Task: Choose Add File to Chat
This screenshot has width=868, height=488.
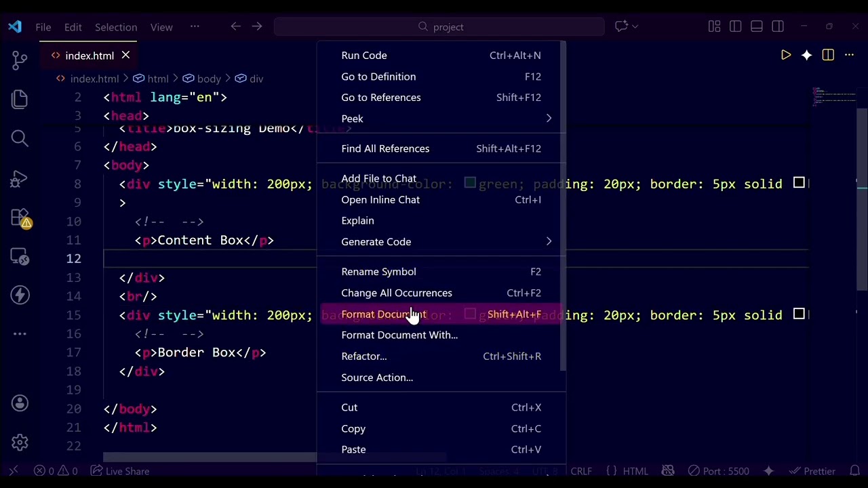Action: (x=441, y=179)
